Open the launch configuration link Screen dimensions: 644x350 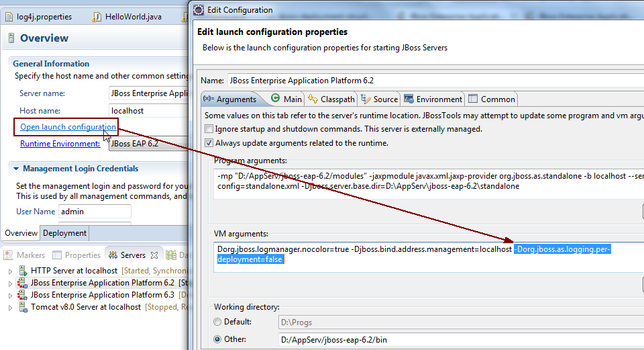click(x=68, y=127)
